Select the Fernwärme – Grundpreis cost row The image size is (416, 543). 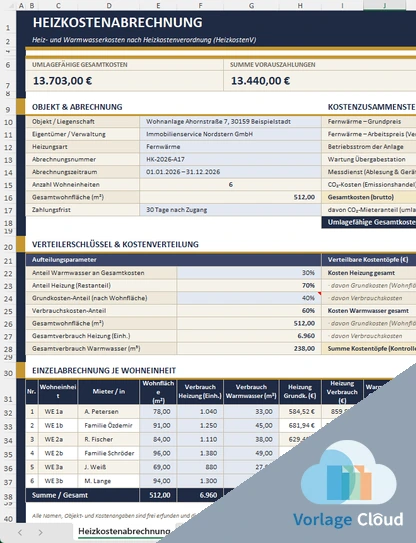369,122
